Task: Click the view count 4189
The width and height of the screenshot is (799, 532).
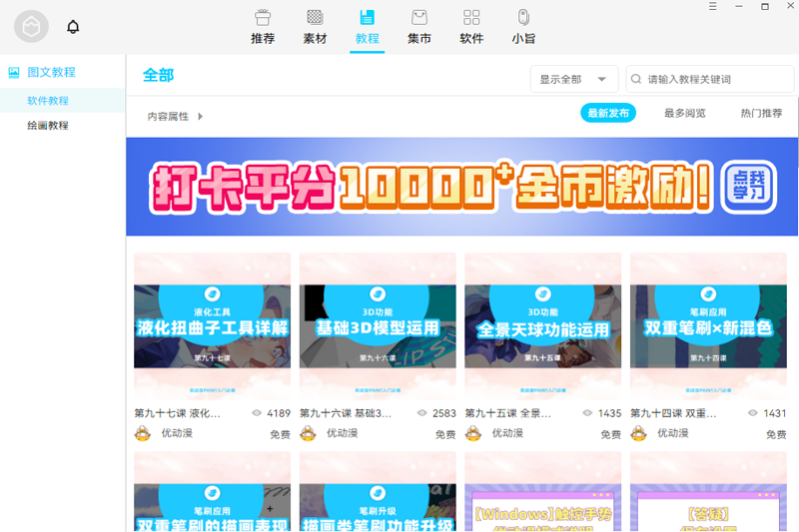Action: [279, 413]
